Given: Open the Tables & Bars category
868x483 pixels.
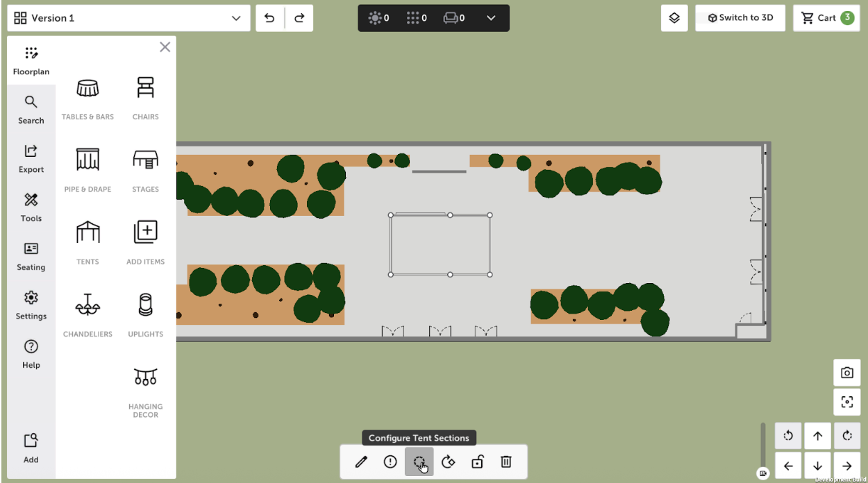Looking at the screenshot, I should pos(87,97).
